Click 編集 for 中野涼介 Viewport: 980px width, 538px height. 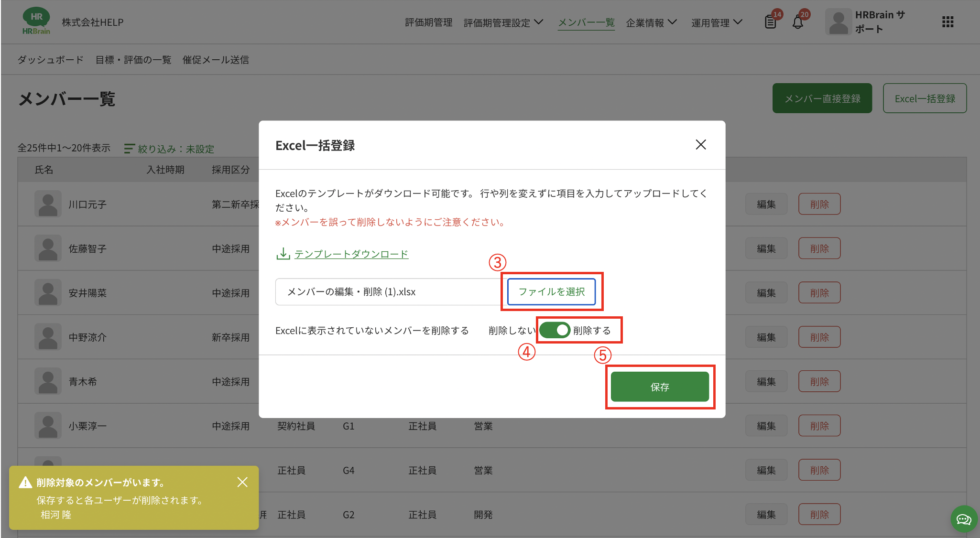(766, 337)
